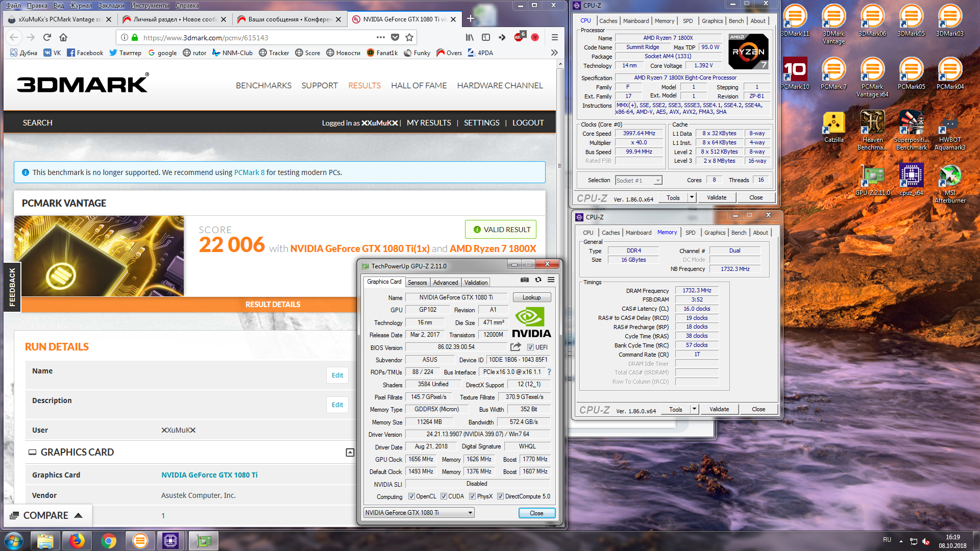Switch to the Advanced tab in GPU-Z
Image resolution: width=980 pixels, height=551 pixels.
tap(445, 282)
